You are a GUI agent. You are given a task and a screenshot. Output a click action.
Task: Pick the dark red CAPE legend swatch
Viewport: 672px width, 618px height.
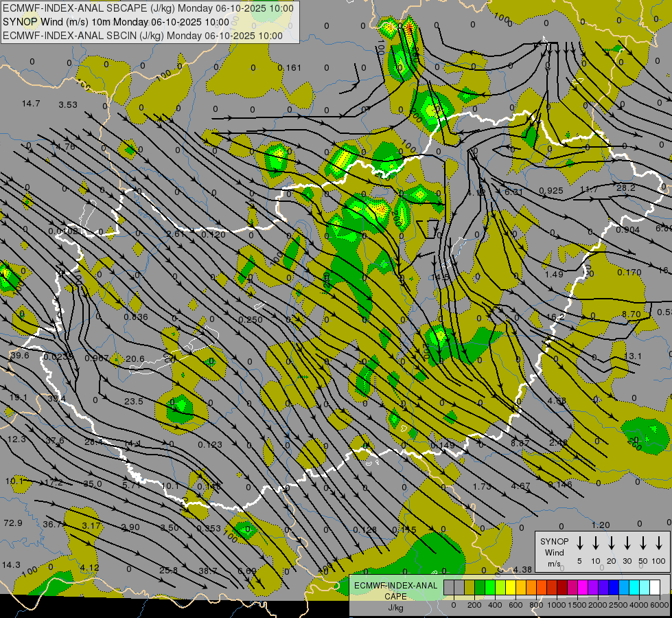tap(562, 587)
